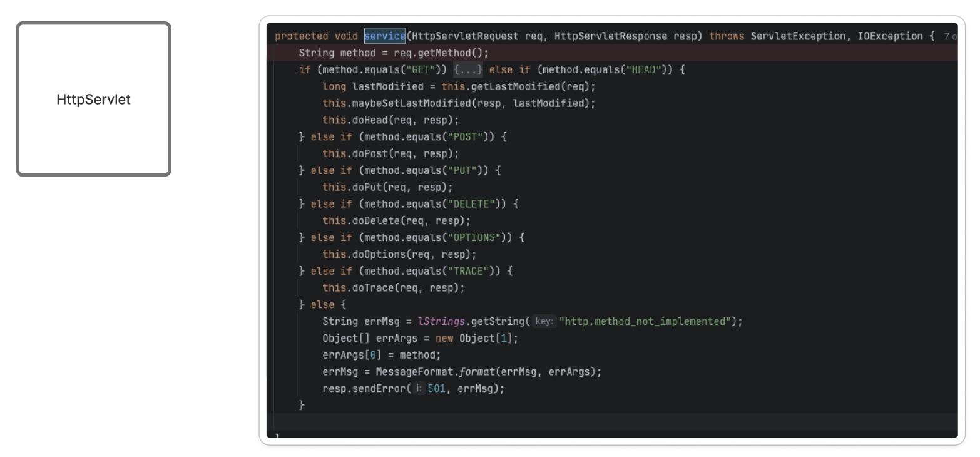
Task: Click the doDelete method call
Action: click(375, 220)
